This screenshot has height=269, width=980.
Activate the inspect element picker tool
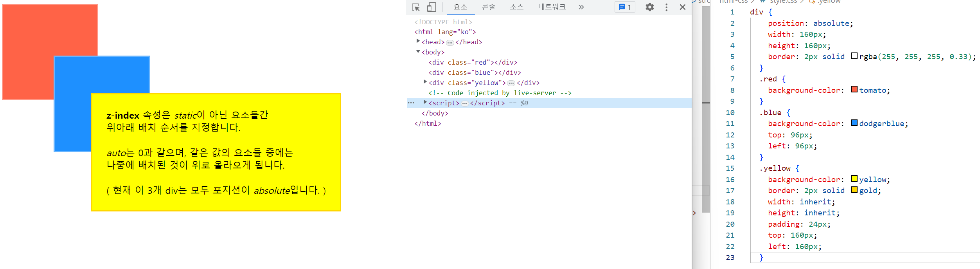pyautogui.click(x=416, y=7)
